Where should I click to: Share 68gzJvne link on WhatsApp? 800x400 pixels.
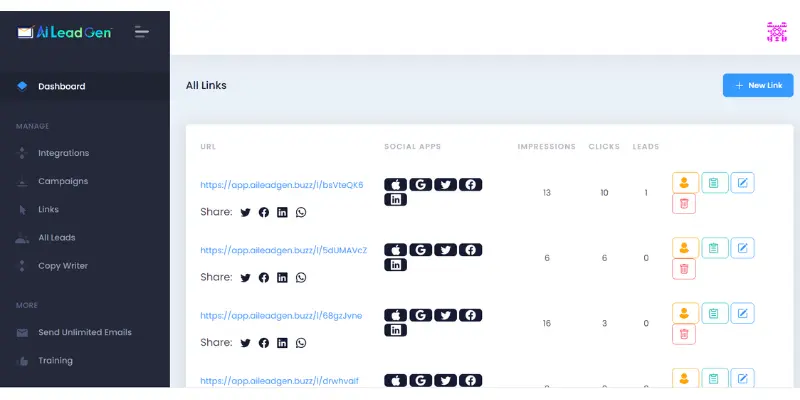point(301,343)
